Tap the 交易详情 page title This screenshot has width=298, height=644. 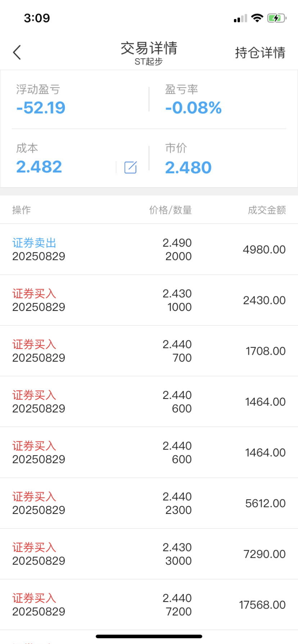tap(149, 48)
